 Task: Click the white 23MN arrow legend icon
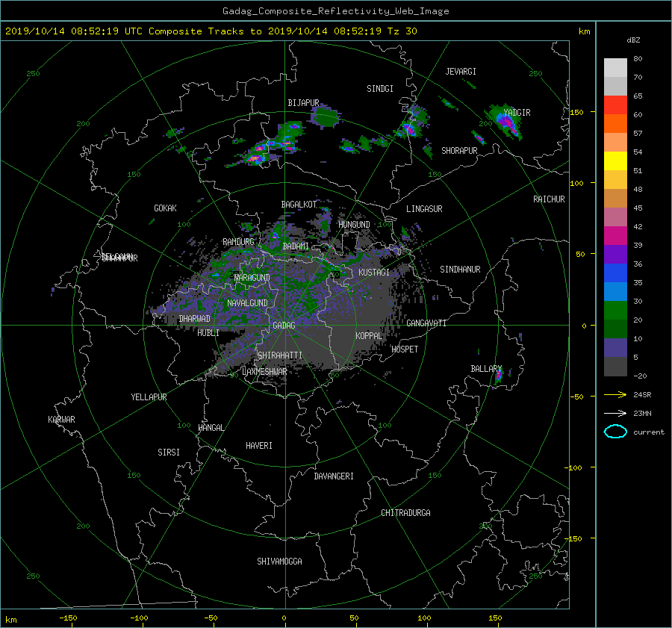615,413
